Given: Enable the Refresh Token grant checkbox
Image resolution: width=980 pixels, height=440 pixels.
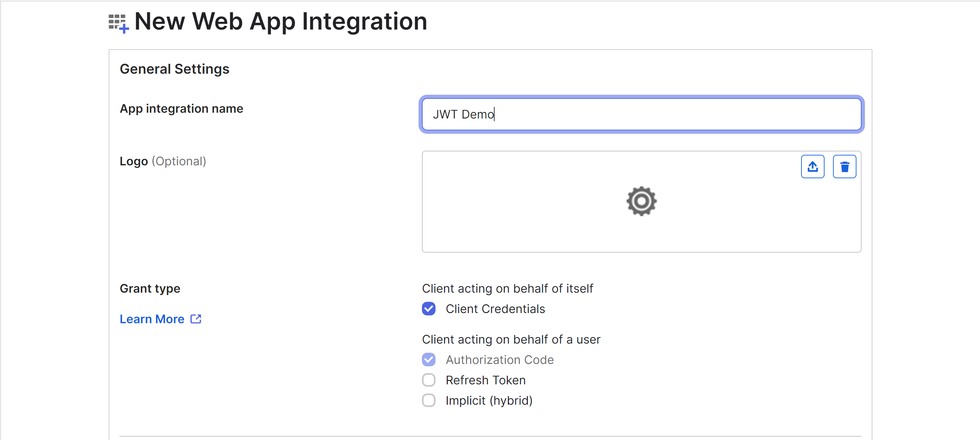Looking at the screenshot, I should pos(429,380).
